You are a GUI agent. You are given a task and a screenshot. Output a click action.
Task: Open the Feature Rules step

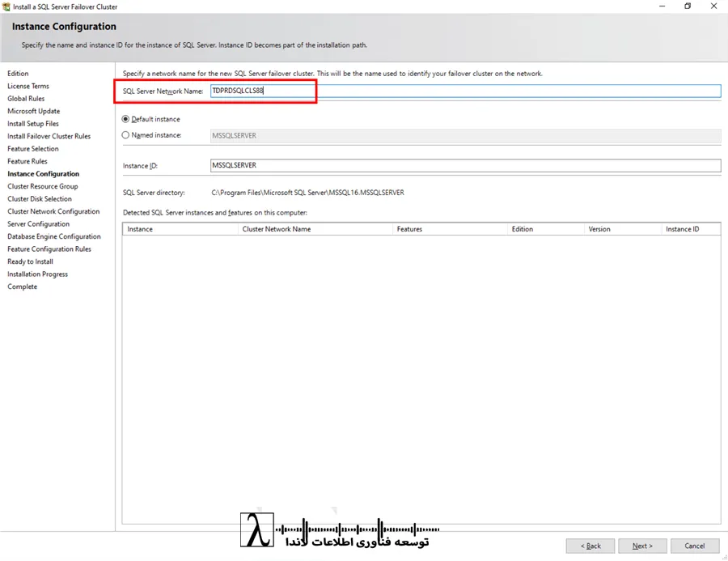[28, 161]
